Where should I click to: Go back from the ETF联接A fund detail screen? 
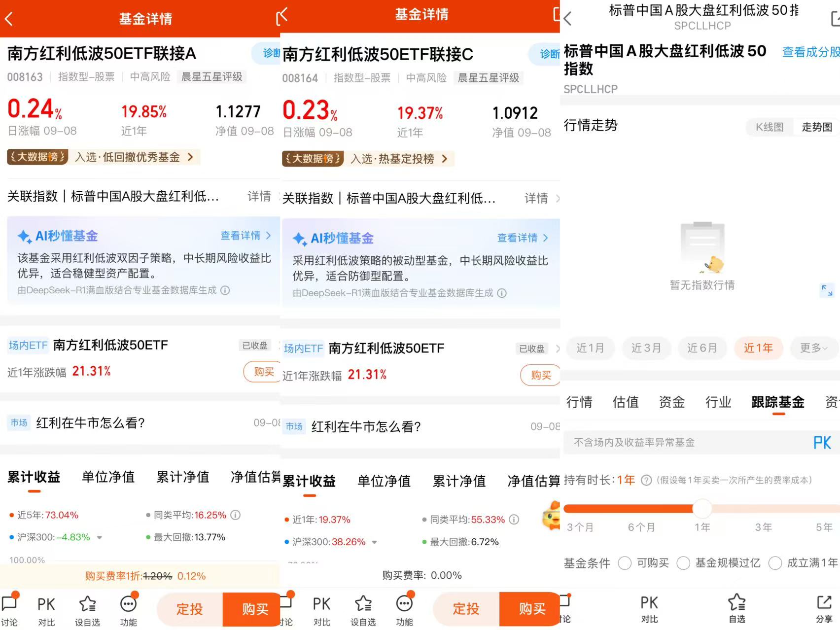coord(9,19)
